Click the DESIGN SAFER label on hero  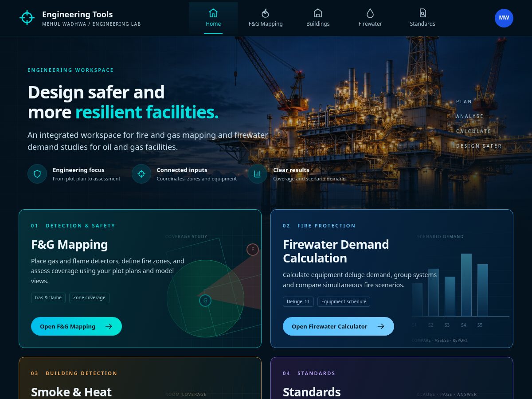pyautogui.click(x=479, y=146)
